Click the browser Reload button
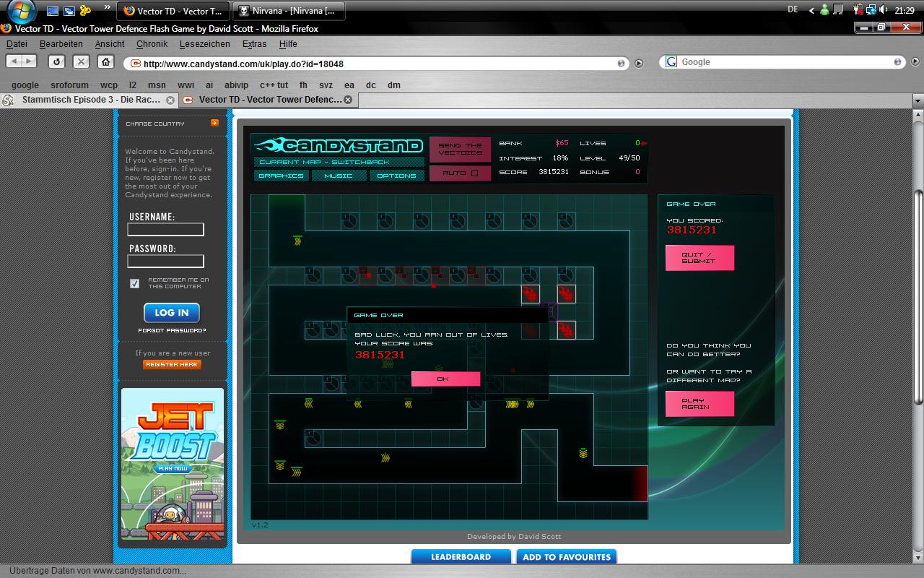The image size is (924, 578). [56, 62]
